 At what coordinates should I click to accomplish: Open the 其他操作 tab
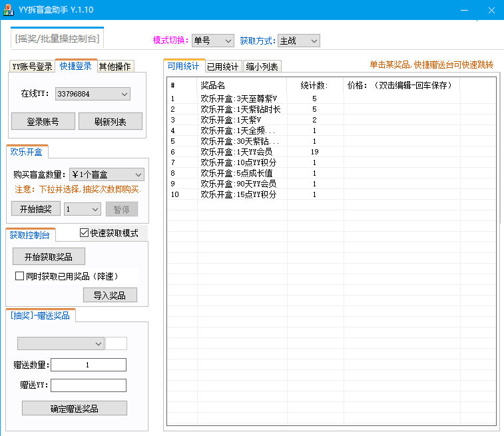coord(115,67)
